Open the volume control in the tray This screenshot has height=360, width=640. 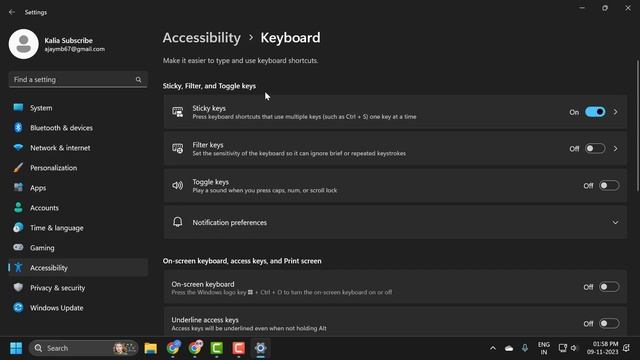click(574, 348)
